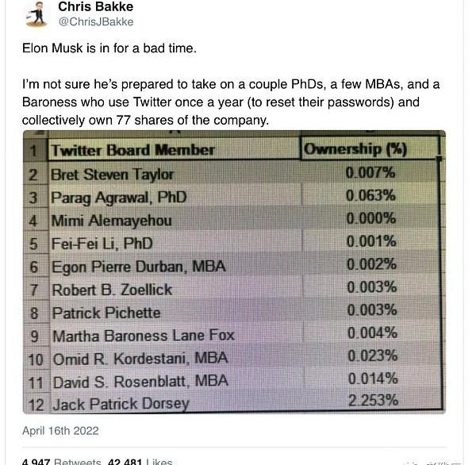Select the Fei-Fei Li, PhD cell

102,243
